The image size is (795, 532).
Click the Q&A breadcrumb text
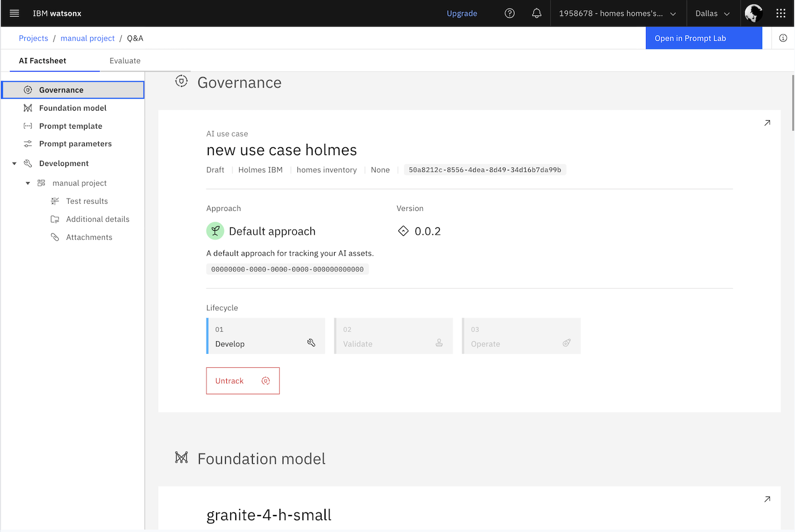135,38
